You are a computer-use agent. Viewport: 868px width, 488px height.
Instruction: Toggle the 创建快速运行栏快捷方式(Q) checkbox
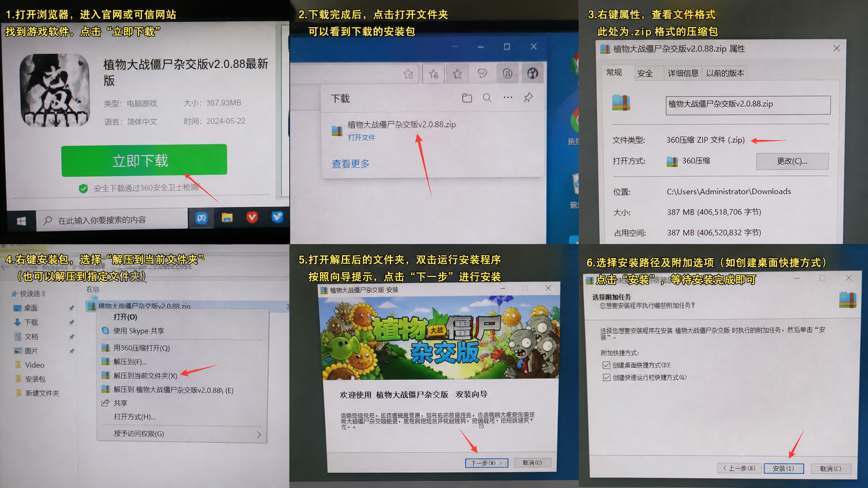[606, 377]
